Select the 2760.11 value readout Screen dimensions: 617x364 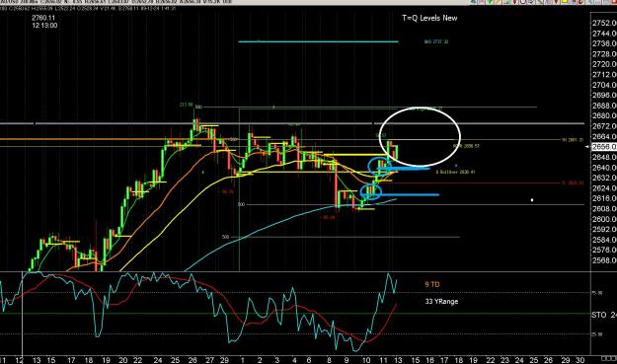click(x=43, y=18)
